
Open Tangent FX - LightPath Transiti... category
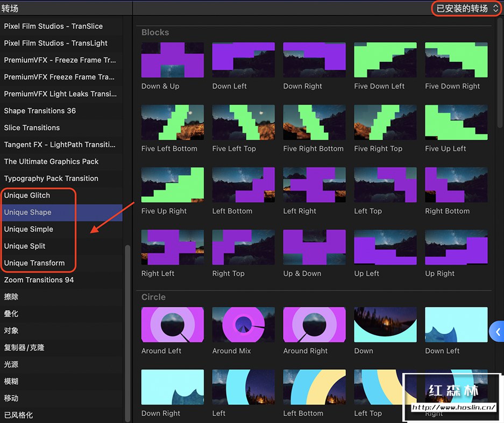coord(61,145)
